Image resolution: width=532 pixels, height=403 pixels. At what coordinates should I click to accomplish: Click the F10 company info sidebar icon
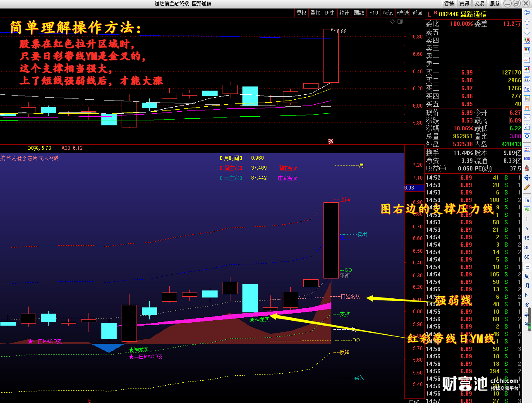tap(527, 89)
